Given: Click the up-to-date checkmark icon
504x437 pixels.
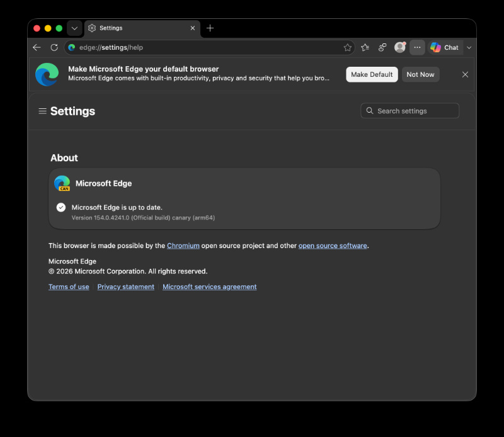Looking at the screenshot, I should (61, 208).
